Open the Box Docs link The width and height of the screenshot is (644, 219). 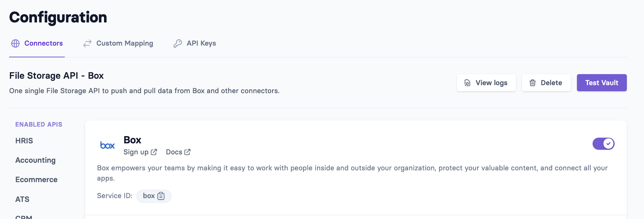pyautogui.click(x=174, y=152)
